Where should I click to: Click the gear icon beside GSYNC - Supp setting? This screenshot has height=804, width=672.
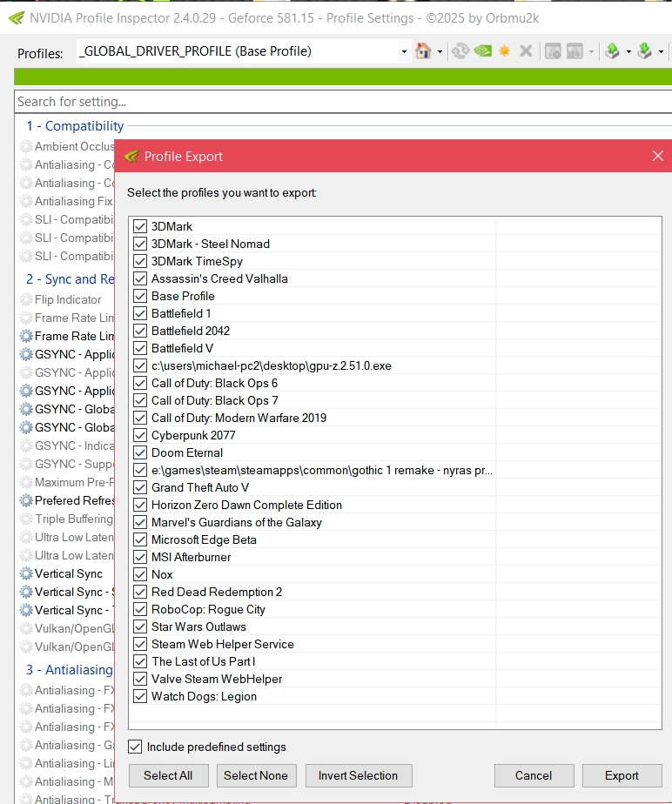(x=25, y=464)
